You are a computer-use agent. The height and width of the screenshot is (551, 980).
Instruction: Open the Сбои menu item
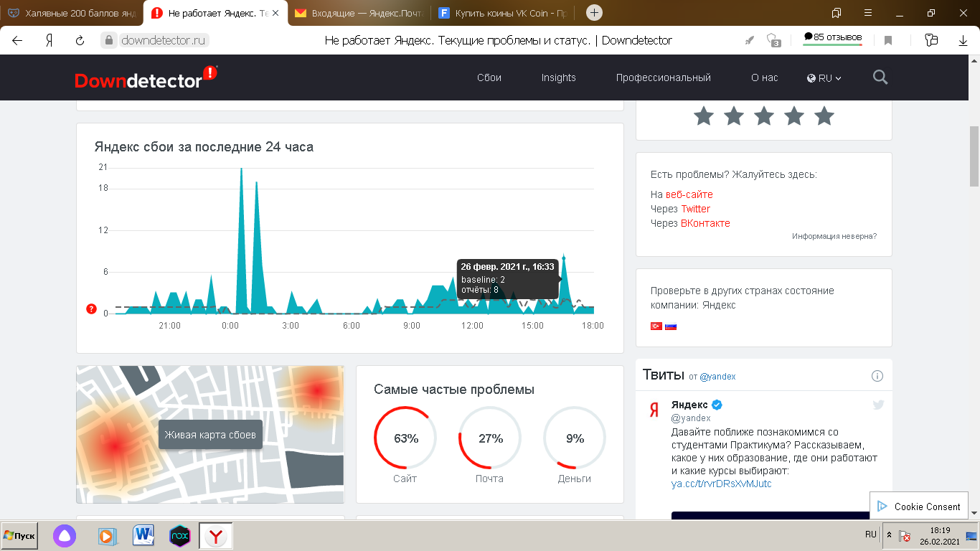[x=489, y=77]
